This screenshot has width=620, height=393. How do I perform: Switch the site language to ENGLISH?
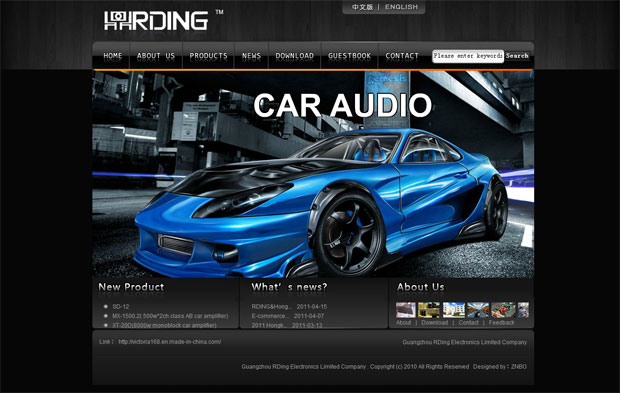coord(401,7)
